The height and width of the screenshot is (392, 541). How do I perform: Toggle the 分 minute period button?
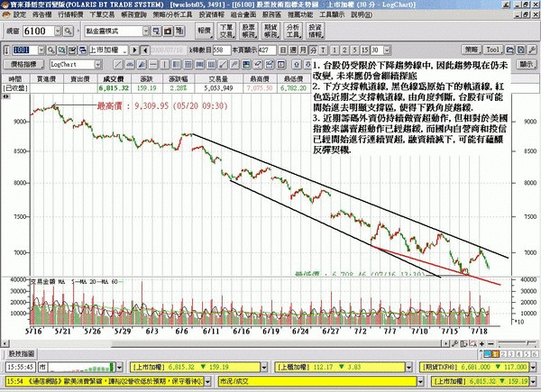[x=313, y=50]
